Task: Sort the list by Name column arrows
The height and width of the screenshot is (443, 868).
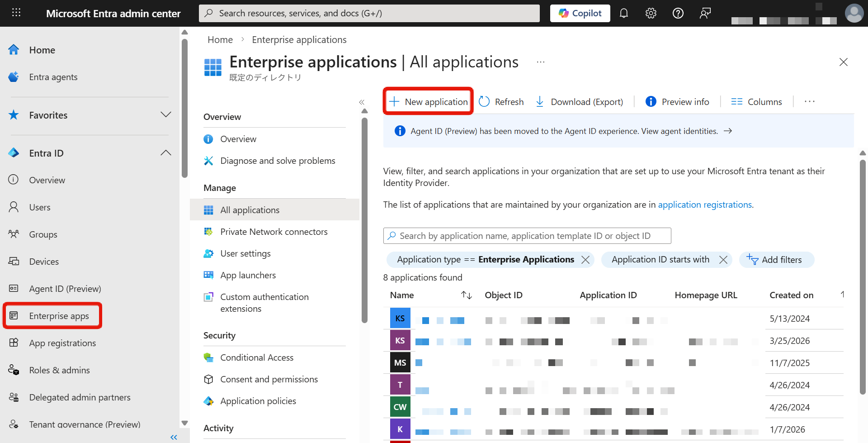Action: point(467,295)
